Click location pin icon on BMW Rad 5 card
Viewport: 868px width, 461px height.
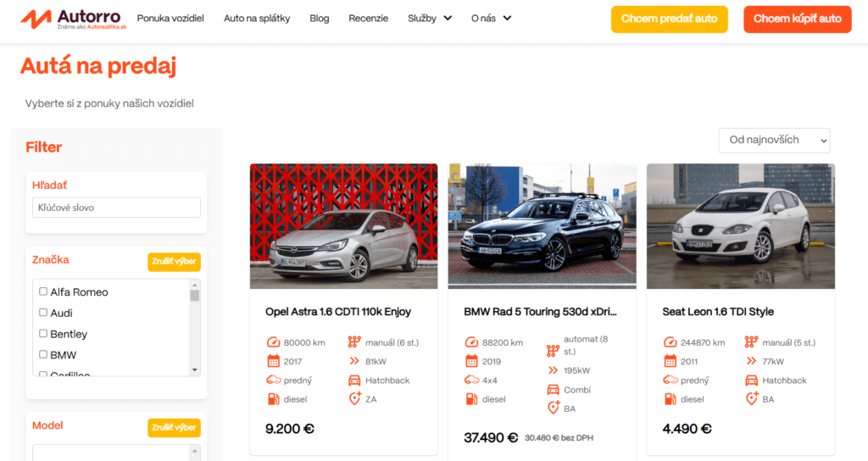554,408
